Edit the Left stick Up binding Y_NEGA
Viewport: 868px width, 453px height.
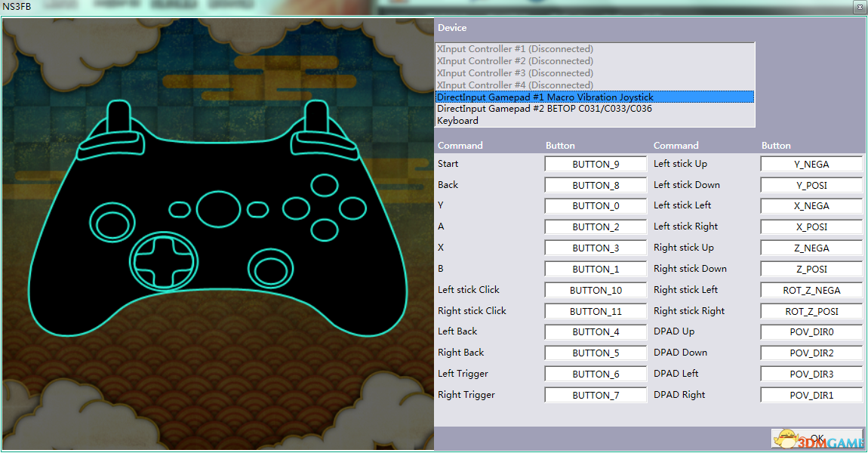tap(811, 164)
